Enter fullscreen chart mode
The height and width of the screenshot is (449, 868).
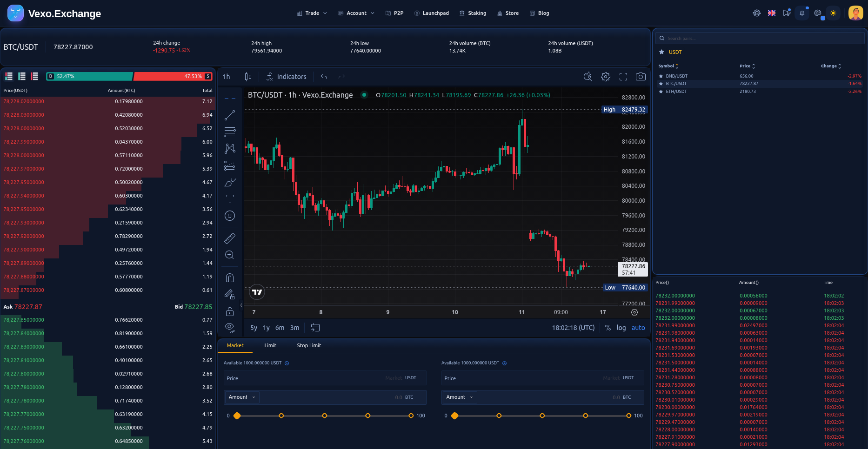click(x=623, y=77)
